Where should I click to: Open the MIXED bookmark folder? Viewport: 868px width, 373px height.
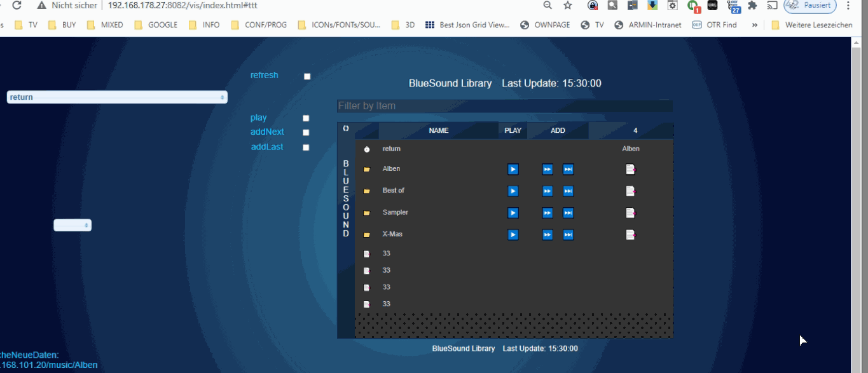105,25
